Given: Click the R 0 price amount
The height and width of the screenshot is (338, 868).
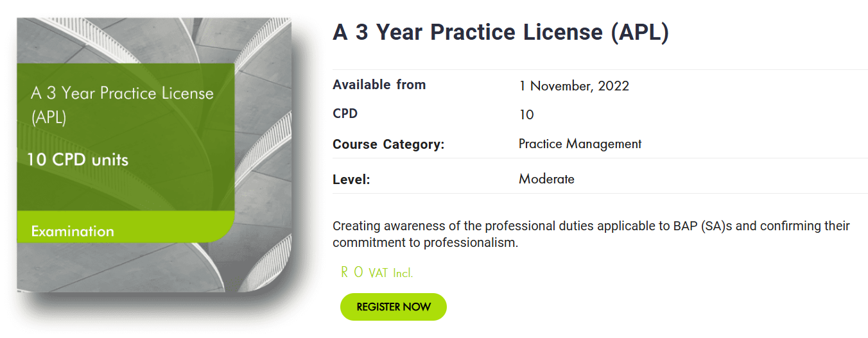Looking at the screenshot, I should pos(352,273).
